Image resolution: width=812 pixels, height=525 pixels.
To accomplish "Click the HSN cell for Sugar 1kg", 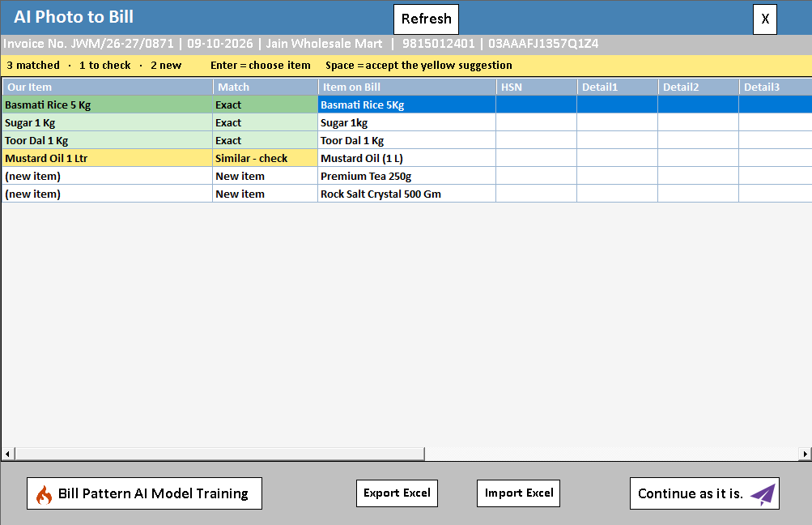I will click(x=537, y=123).
